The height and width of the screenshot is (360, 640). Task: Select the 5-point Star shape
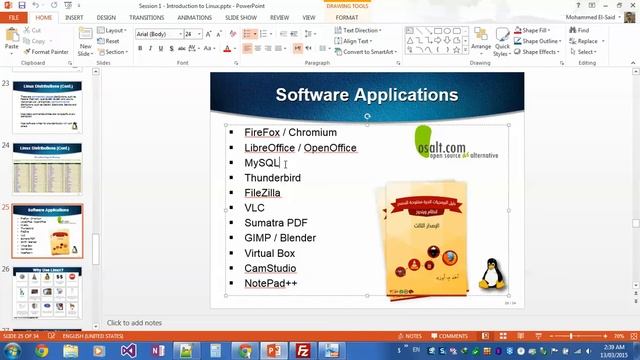tap(456, 50)
